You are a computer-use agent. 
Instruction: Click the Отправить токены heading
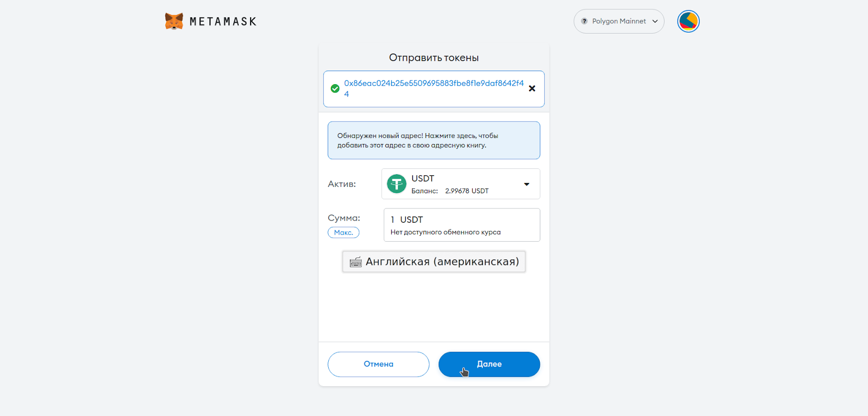434,58
